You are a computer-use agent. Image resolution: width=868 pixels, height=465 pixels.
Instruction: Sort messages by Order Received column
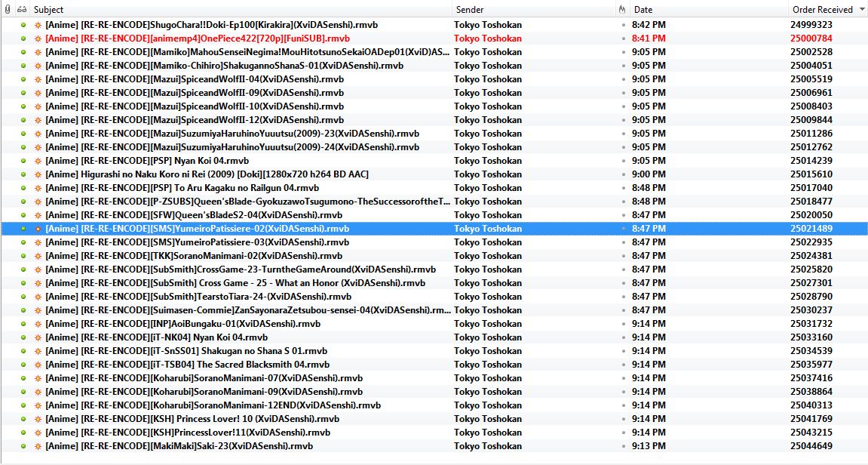(x=823, y=9)
